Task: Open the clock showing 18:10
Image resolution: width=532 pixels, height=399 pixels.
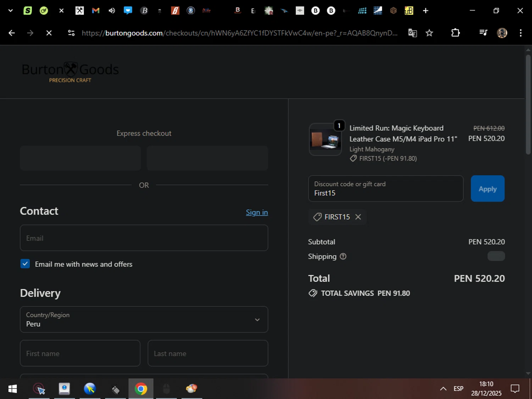Action: pyautogui.click(x=486, y=389)
